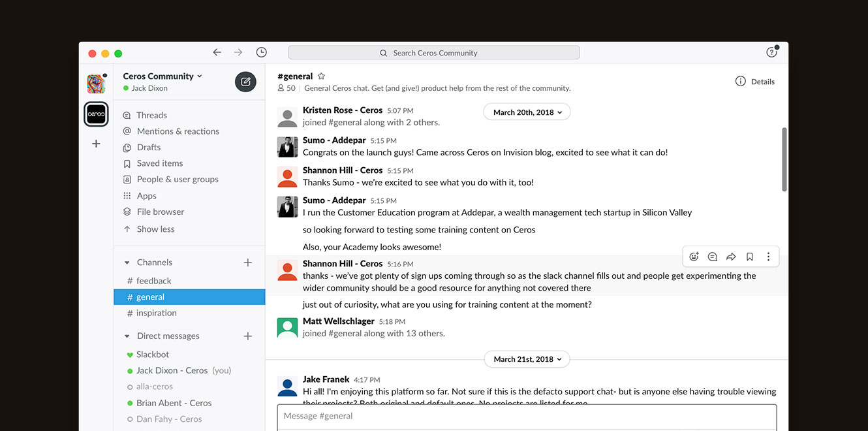This screenshot has width=868, height=431.
Task: Add a new workspace plus icon
Action: (x=96, y=144)
